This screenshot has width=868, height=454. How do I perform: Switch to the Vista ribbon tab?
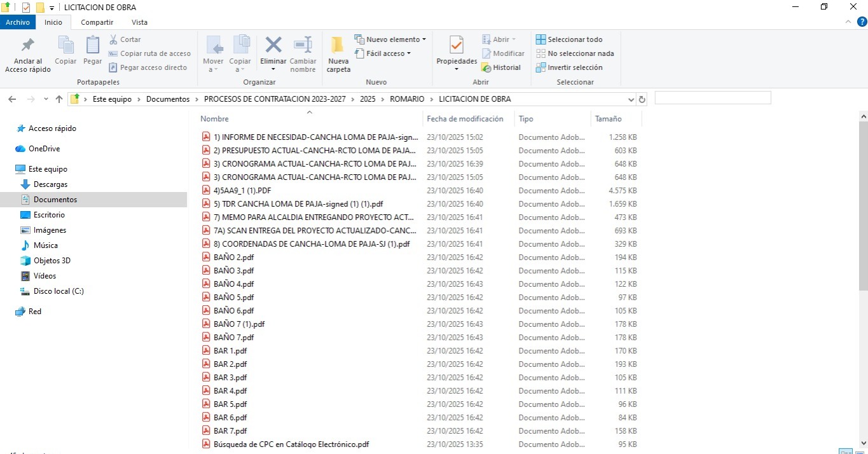(x=139, y=22)
